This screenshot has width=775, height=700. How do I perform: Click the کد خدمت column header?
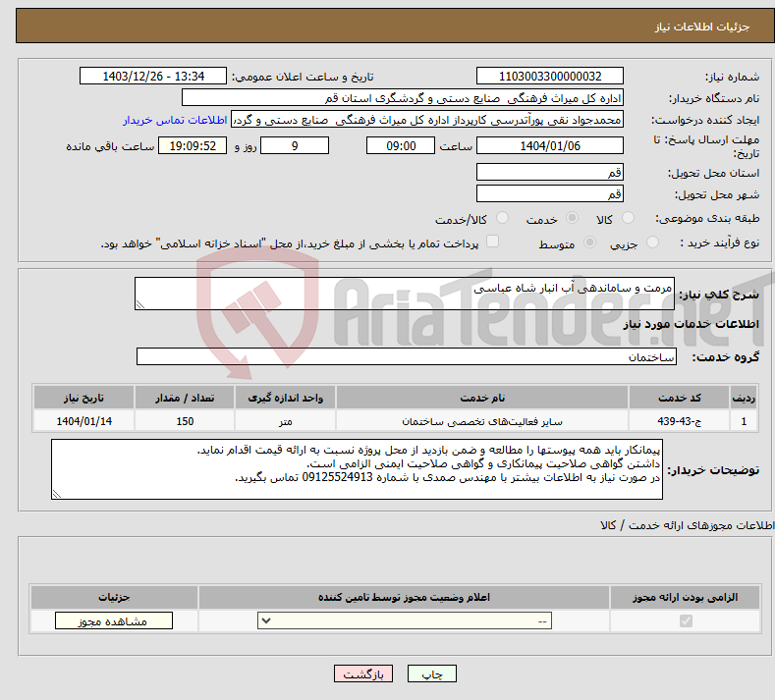coord(680,398)
